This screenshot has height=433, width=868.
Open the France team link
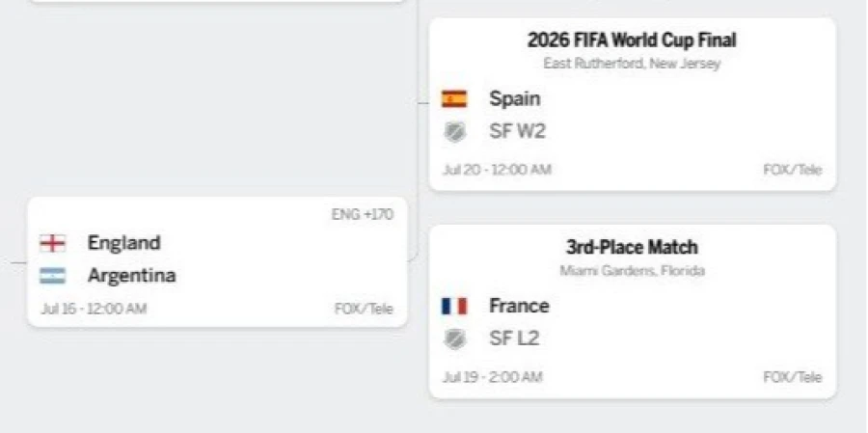519,307
